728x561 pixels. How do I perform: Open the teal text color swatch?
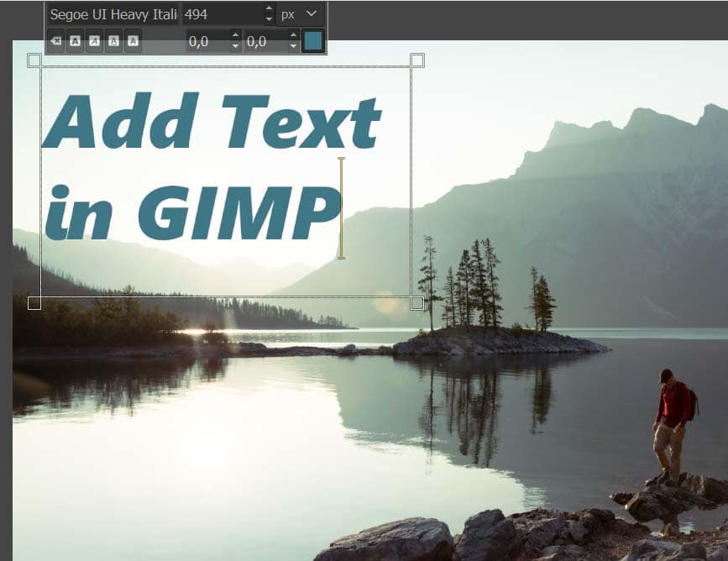[312, 41]
